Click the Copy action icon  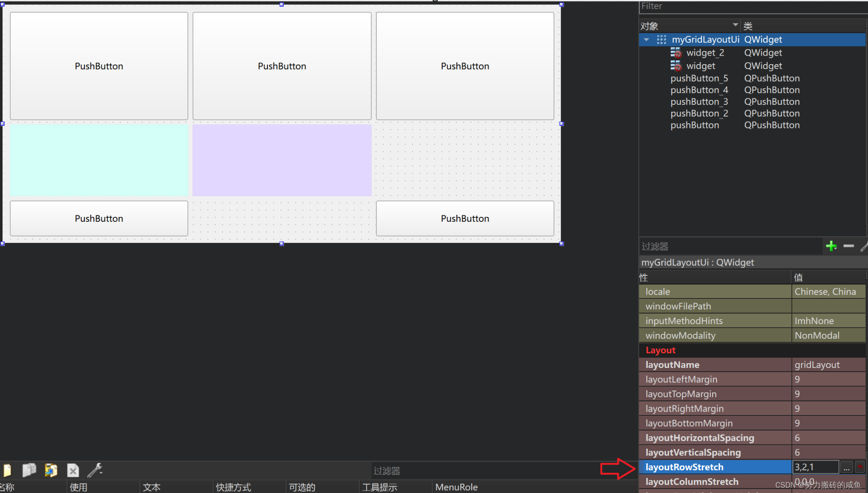pyautogui.click(x=29, y=470)
